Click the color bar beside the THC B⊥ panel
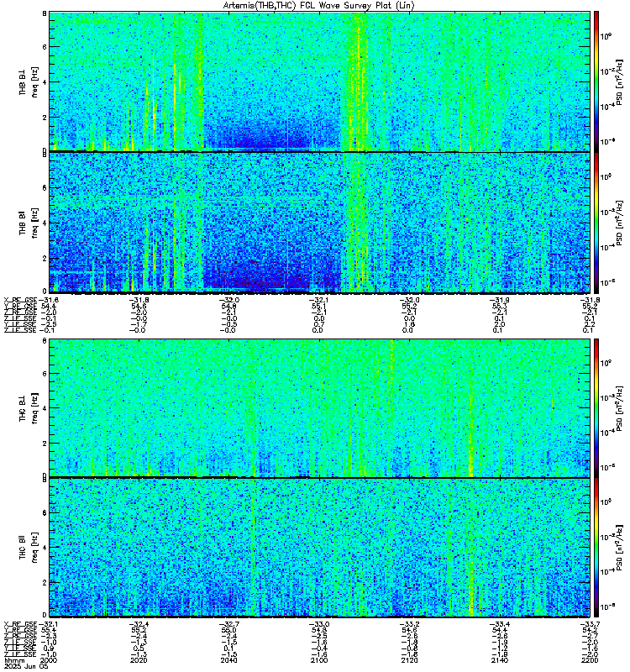The height and width of the screenshot is (672, 630). tap(596, 407)
